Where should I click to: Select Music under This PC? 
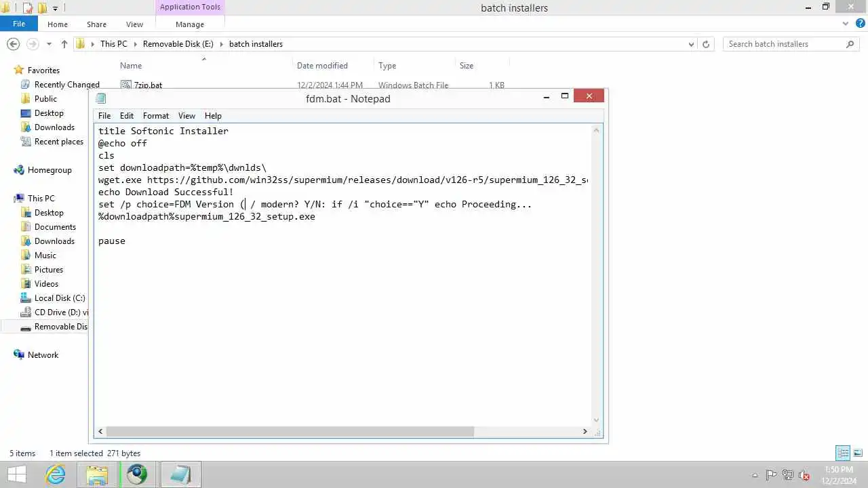point(38,256)
